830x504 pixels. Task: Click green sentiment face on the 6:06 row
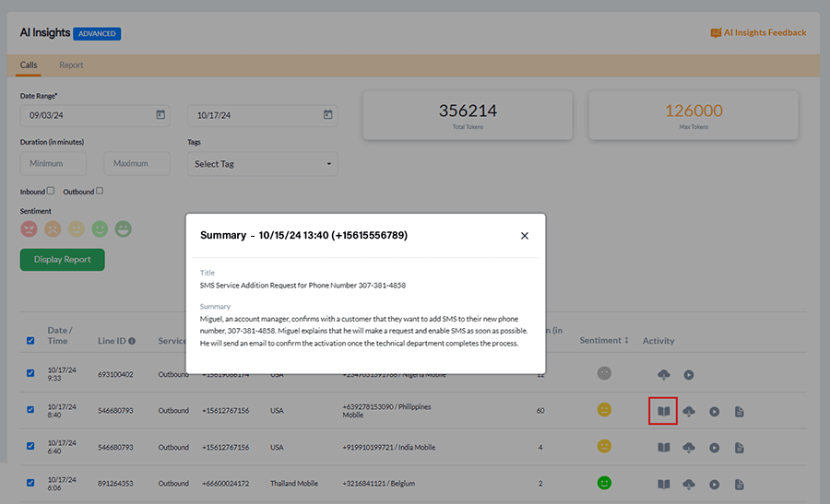pyautogui.click(x=604, y=483)
